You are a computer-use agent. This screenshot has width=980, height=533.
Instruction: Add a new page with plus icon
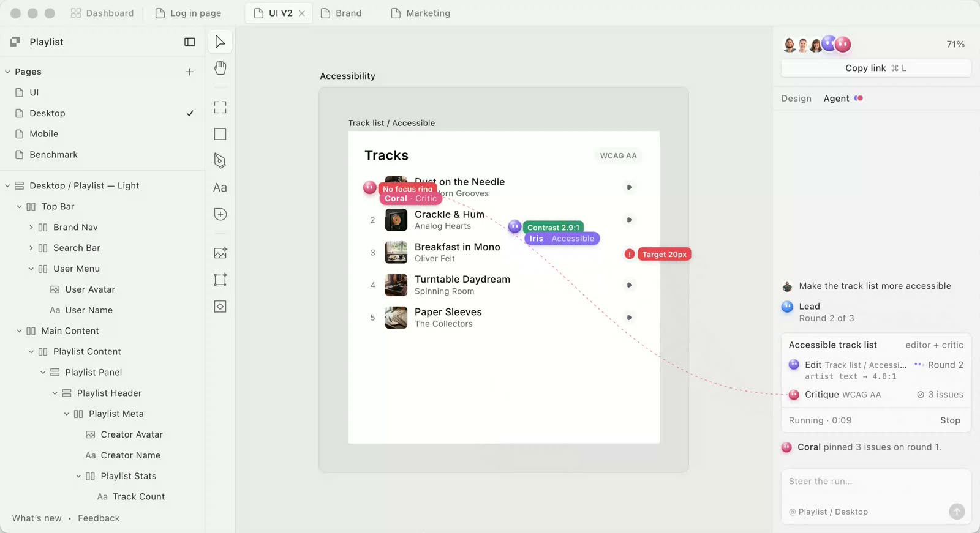click(x=190, y=72)
